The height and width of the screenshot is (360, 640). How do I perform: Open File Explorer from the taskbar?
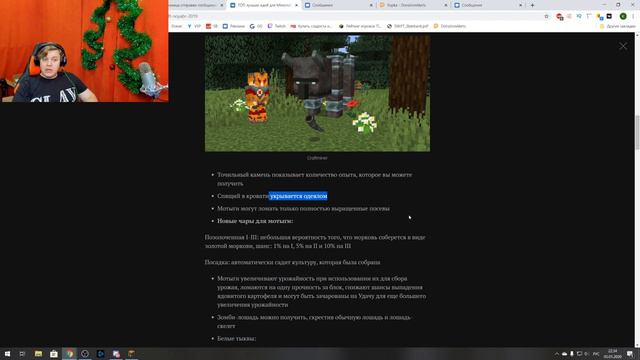coord(38,354)
